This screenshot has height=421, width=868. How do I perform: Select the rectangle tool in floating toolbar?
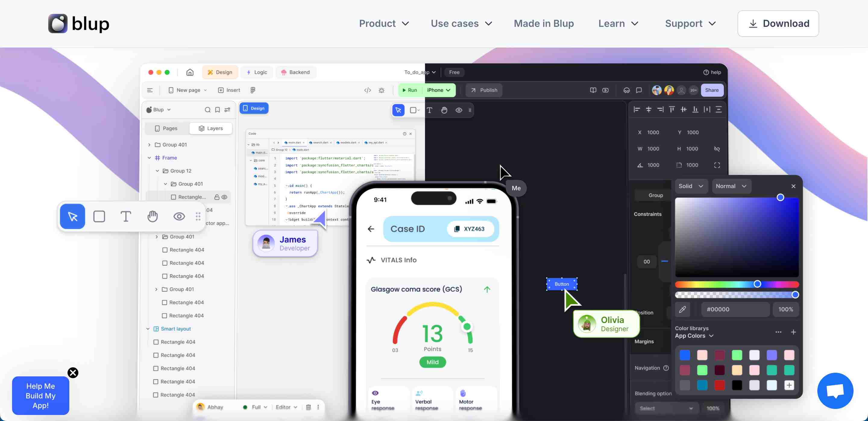(x=99, y=217)
